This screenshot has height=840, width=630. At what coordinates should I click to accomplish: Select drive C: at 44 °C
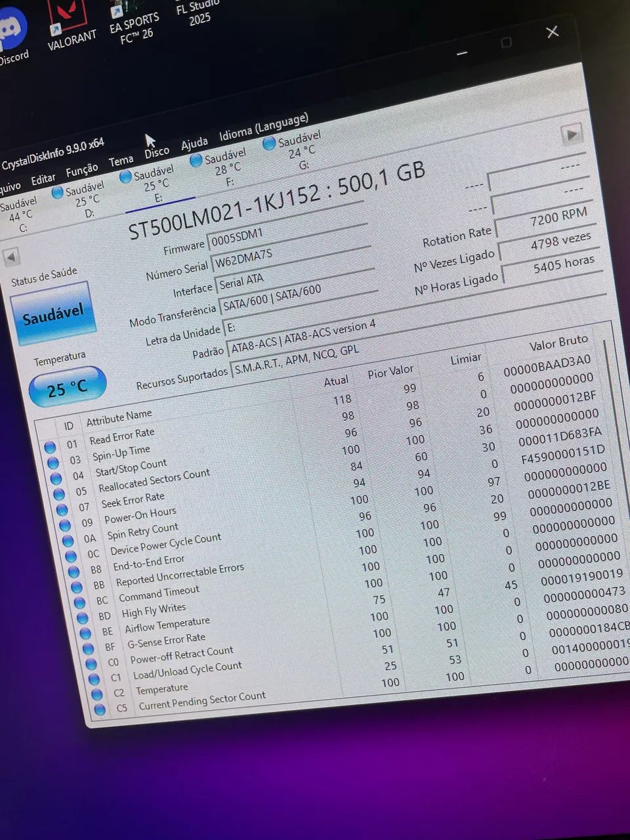19,215
